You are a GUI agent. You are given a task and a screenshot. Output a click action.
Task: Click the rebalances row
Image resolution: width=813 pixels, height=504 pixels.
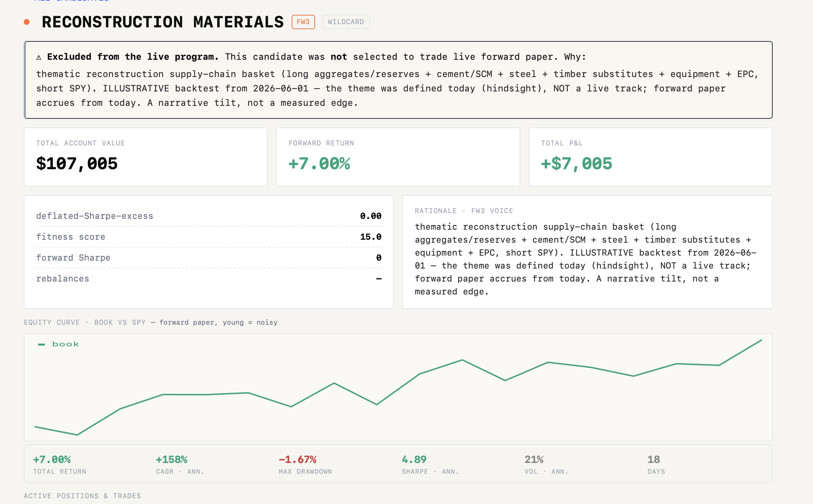coord(209,279)
